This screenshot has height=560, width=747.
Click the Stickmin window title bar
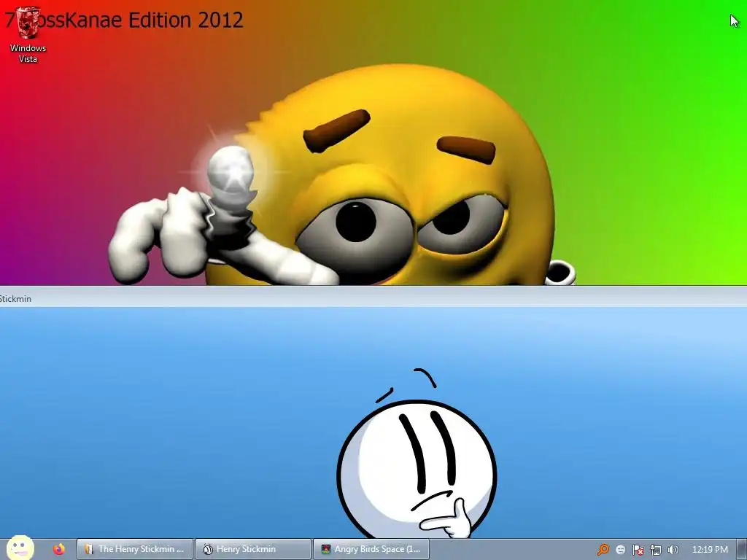pyautogui.click(x=373, y=298)
